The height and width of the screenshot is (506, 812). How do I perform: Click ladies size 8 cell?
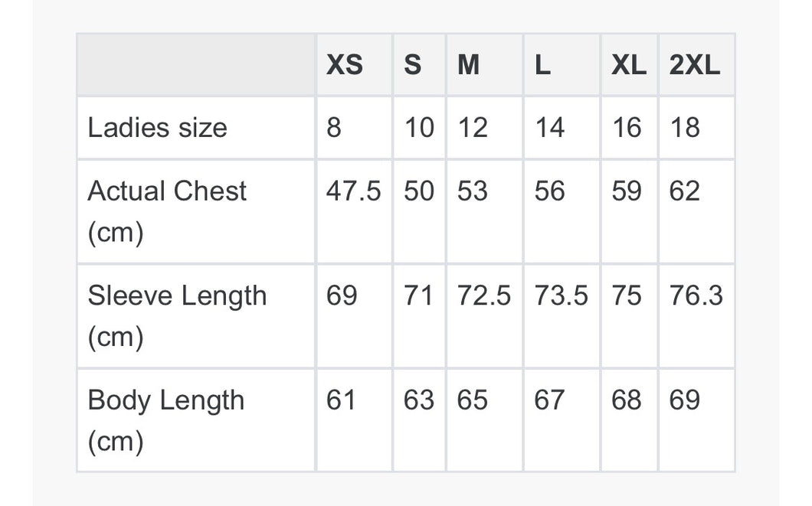click(x=354, y=128)
